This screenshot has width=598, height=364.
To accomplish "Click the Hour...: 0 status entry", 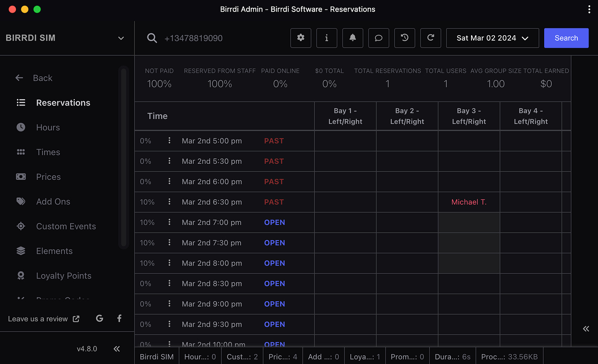I will 200,357.
